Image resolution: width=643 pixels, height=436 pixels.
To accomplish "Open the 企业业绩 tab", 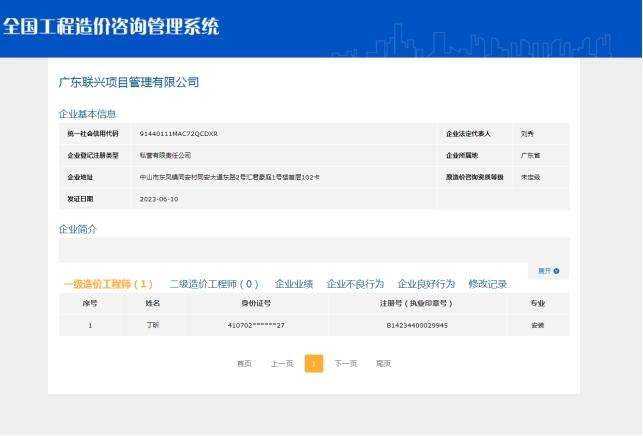I will [x=294, y=284].
